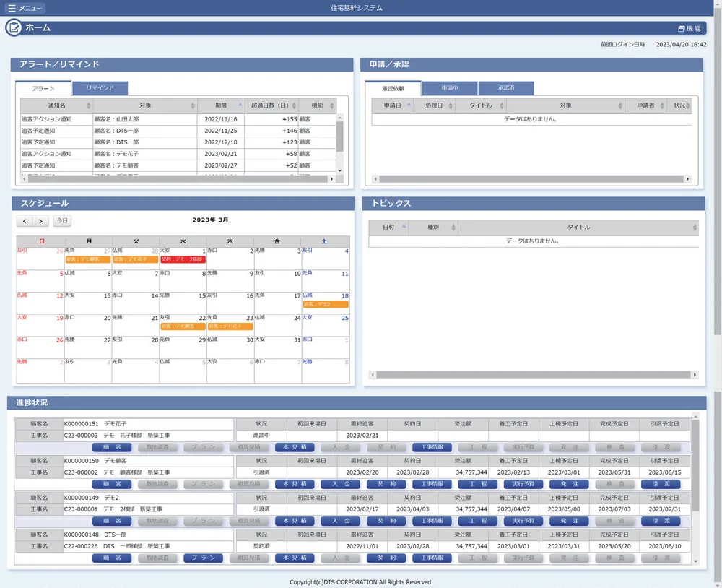Screen dimensions: 722x588
Task: Click +123 overdue days cell
Action: [x=271, y=142]
